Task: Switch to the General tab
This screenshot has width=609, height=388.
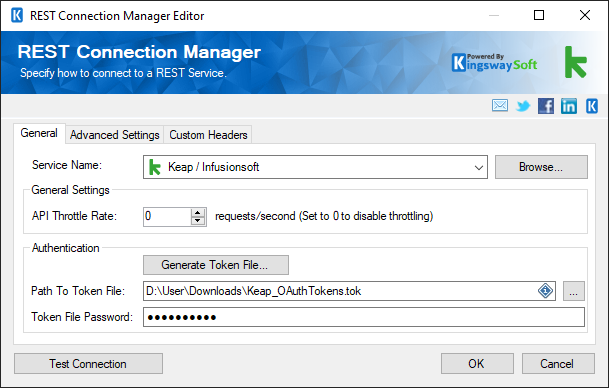Action: 39,133
